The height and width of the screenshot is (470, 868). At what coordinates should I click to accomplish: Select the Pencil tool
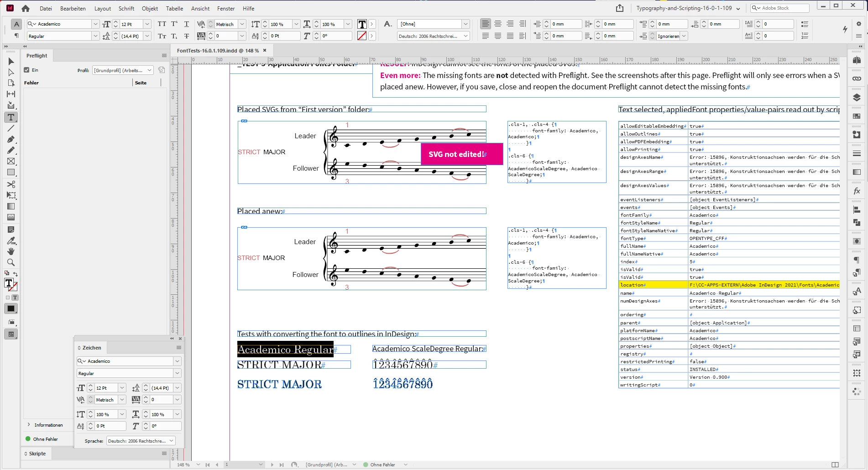pyautogui.click(x=11, y=150)
